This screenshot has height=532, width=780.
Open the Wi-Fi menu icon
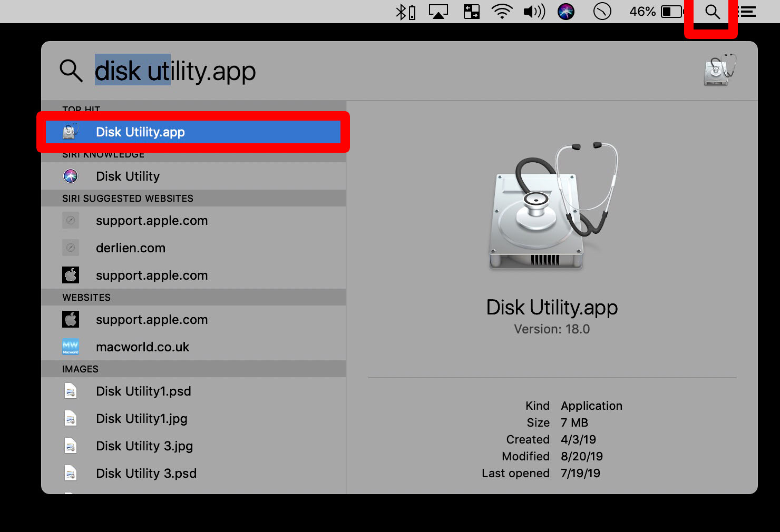coord(502,11)
